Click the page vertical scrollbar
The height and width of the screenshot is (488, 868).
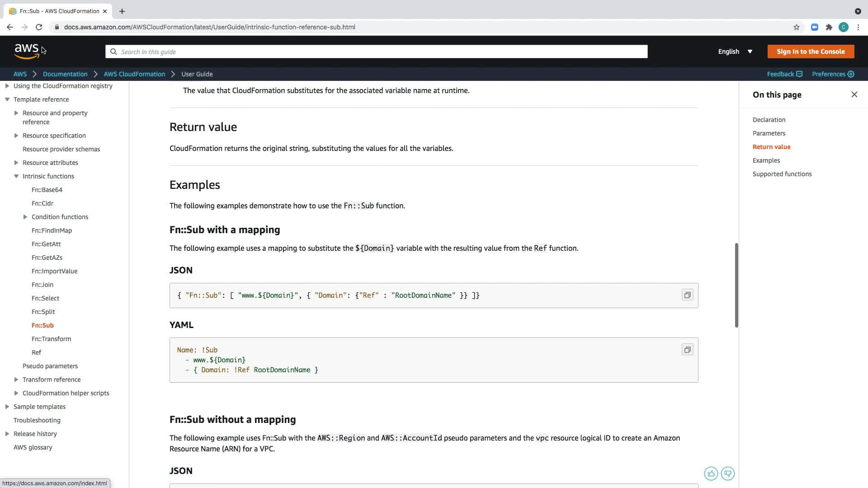pos(736,285)
